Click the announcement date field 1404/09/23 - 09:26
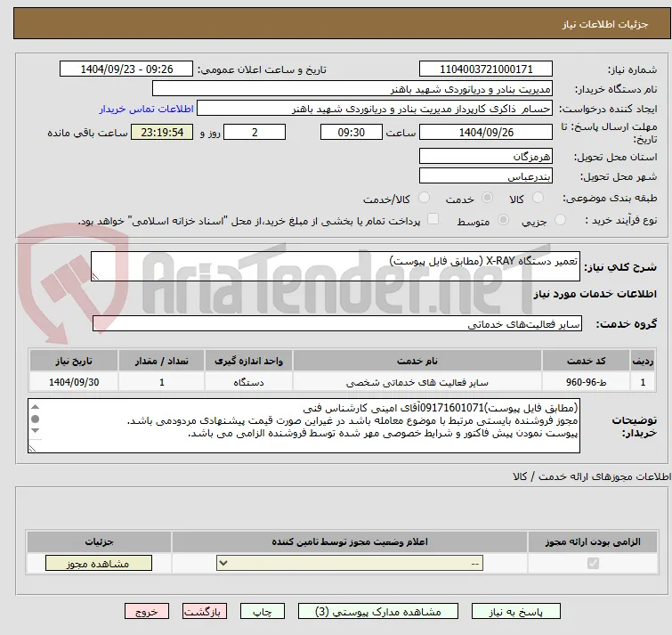Viewport: 672px width, 635px height. (x=126, y=69)
